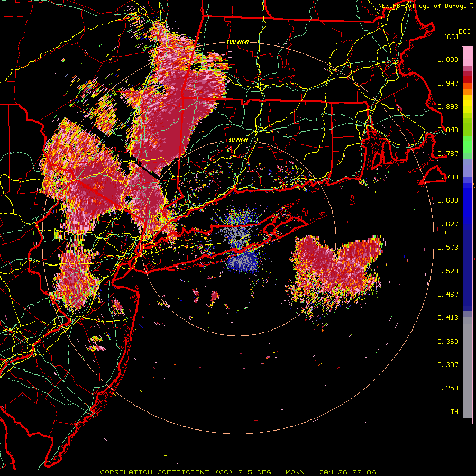Select the 0.680 legend value
This screenshot has height=476, width=476.
tap(448, 200)
